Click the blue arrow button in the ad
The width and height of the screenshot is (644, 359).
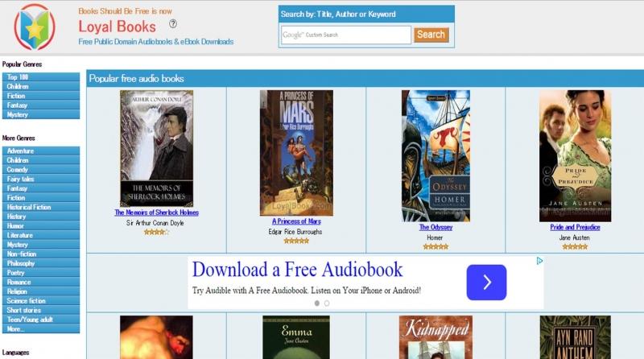coord(486,283)
